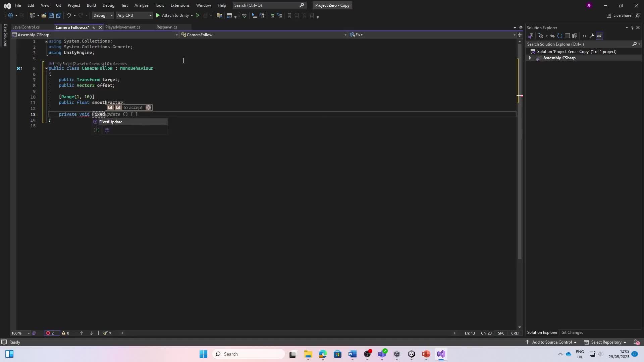Viewport: 644px width, 362px height.
Task: Open the Any CPU platform dropdown
Action: [150, 15]
